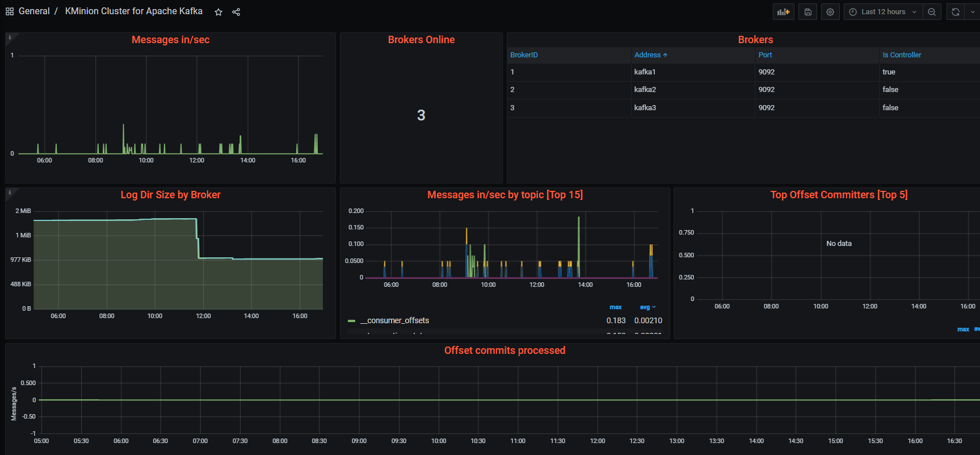Screen dimensions: 980x455
Task: Open the Last 12 hours time picker
Action: (x=883, y=12)
